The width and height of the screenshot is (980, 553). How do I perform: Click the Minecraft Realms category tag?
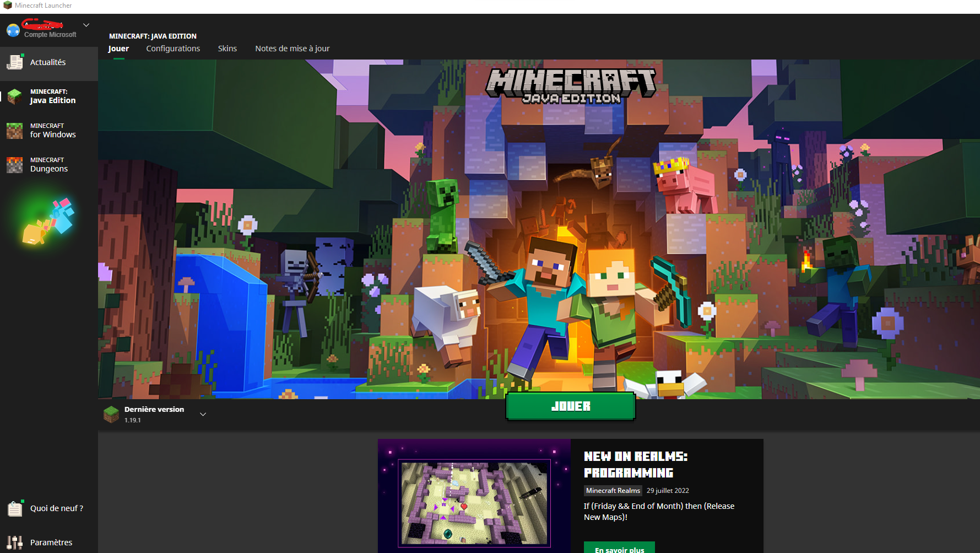(x=613, y=491)
